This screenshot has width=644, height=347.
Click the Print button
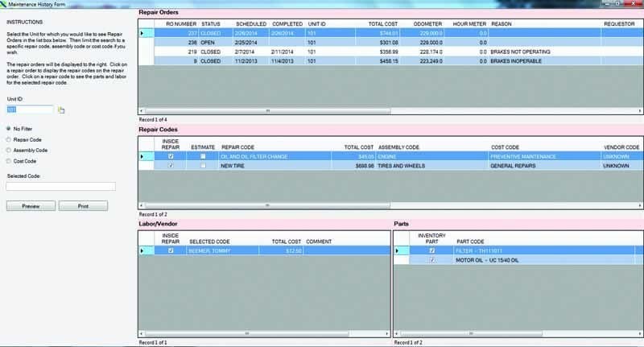tap(83, 206)
